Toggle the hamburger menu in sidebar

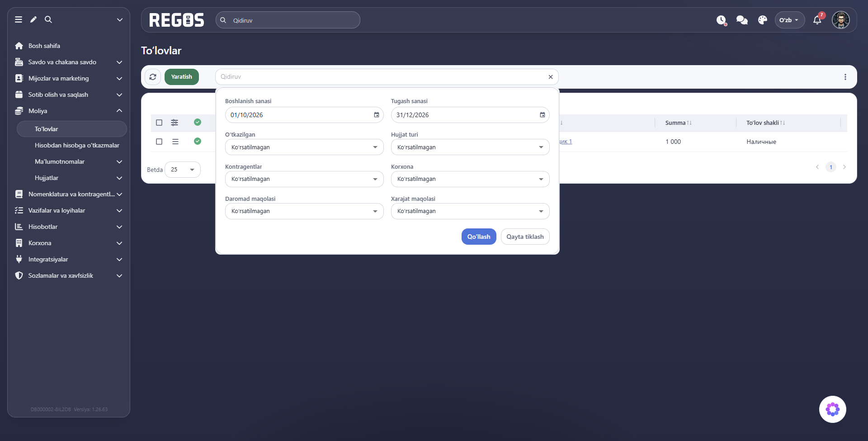pos(19,19)
